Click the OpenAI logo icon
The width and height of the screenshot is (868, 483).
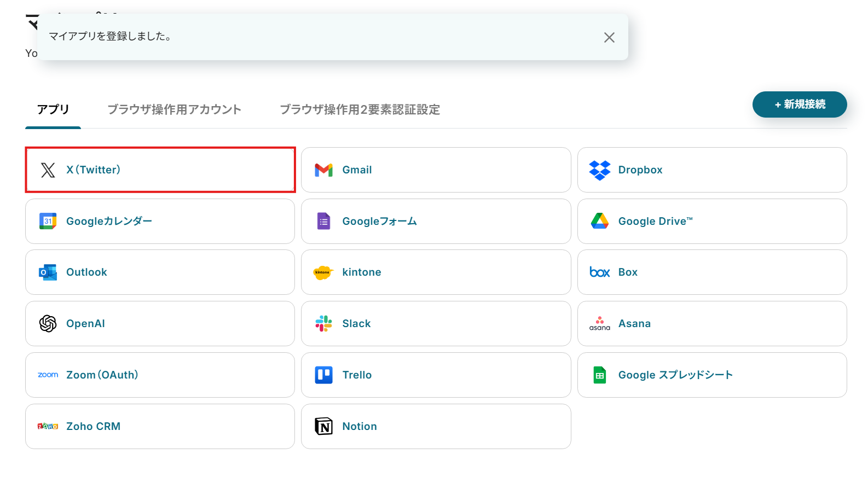(x=48, y=323)
